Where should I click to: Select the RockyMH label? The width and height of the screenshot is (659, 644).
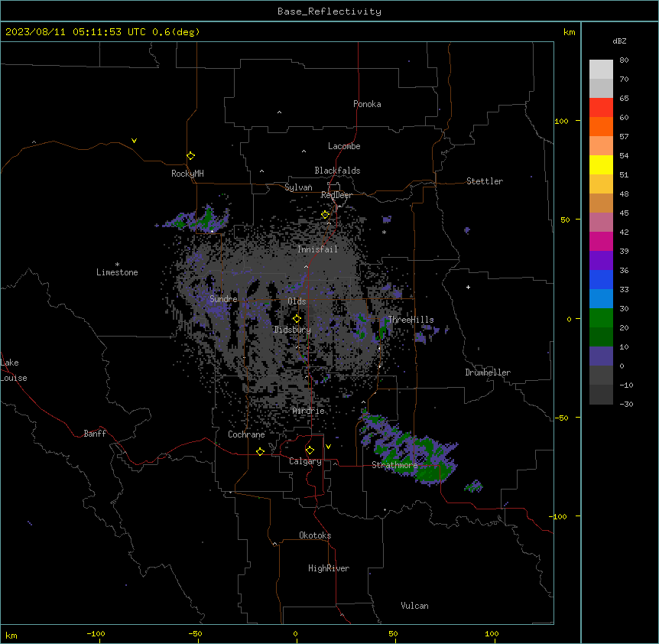pyautogui.click(x=187, y=174)
